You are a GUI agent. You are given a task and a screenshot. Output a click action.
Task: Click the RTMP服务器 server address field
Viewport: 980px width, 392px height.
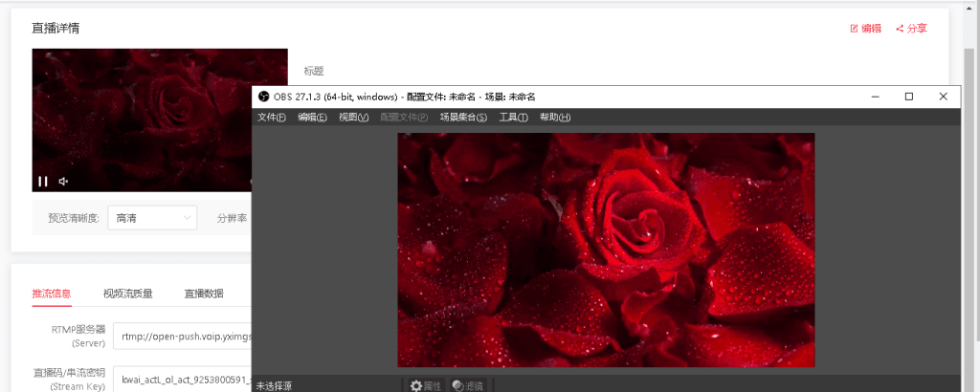click(x=182, y=336)
